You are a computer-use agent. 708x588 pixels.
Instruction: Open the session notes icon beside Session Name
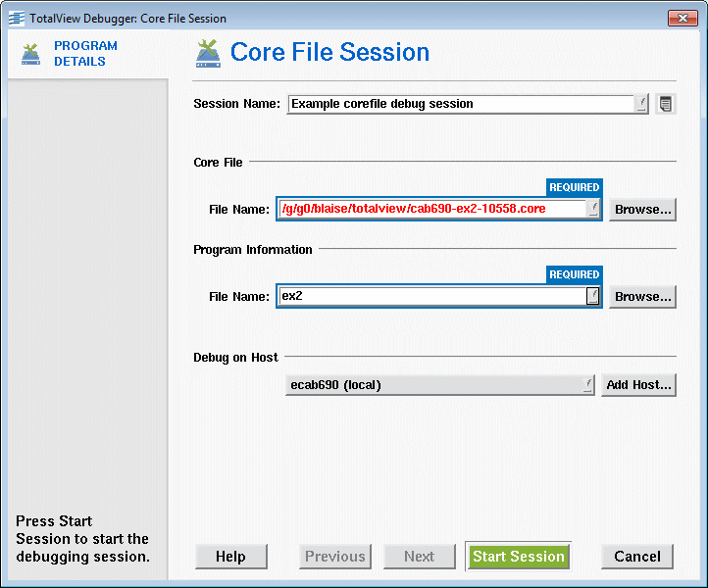[x=665, y=104]
